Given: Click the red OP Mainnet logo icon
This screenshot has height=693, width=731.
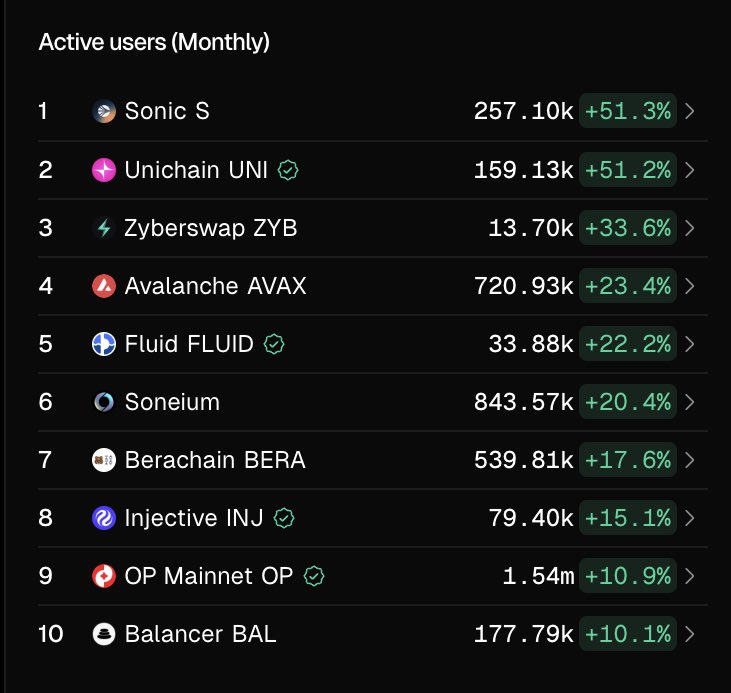Looking at the screenshot, I should point(104,576).
